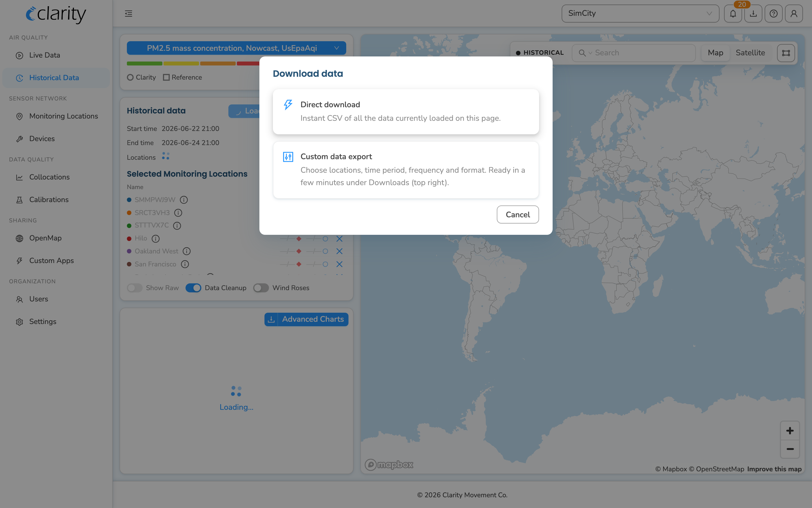Collapse the sidebar with the menu icon

pos(129,14)
